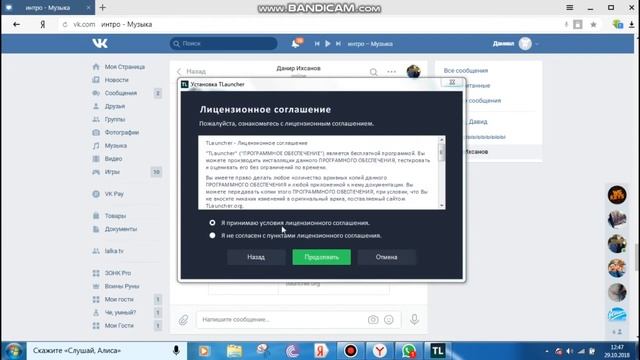
Task: Open the Bandicam record icon in taskbar
Action: pyautogui.click(x=351, y=351)
